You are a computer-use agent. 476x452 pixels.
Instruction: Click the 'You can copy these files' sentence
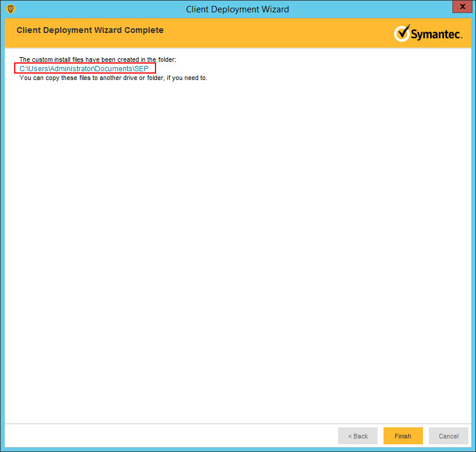[x=113, y=78]
